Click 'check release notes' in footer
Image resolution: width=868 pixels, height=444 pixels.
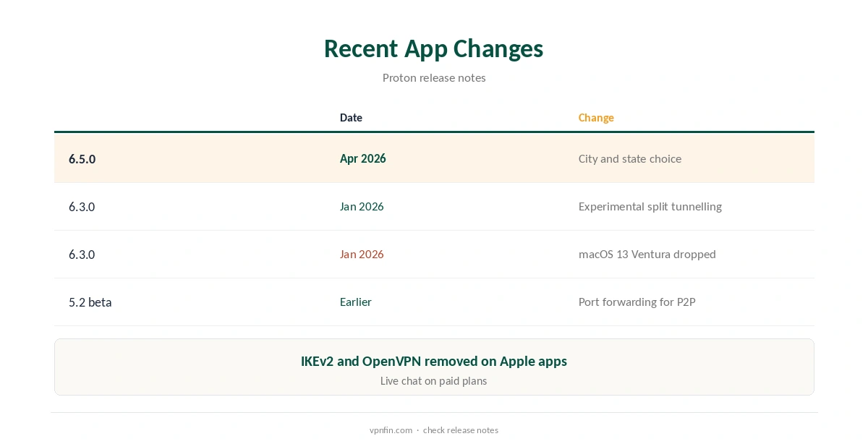click(x=461, y=430)
